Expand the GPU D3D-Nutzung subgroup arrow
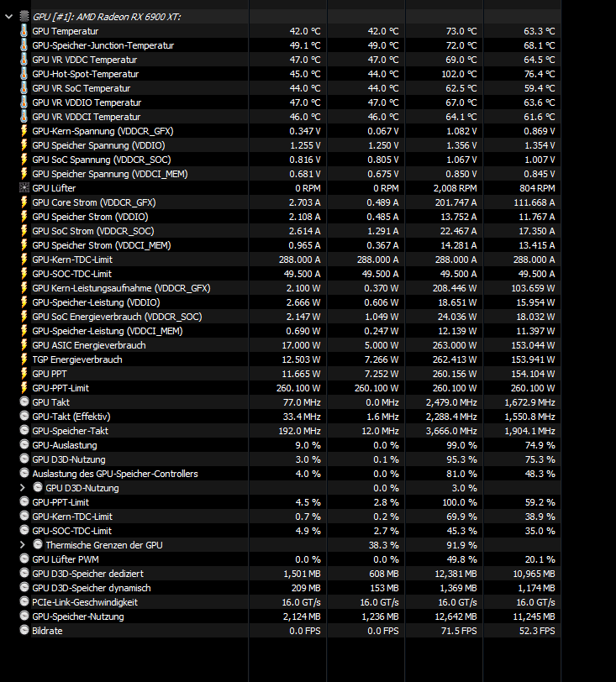Viewport: 616px width, 682px height. [23, 488]
